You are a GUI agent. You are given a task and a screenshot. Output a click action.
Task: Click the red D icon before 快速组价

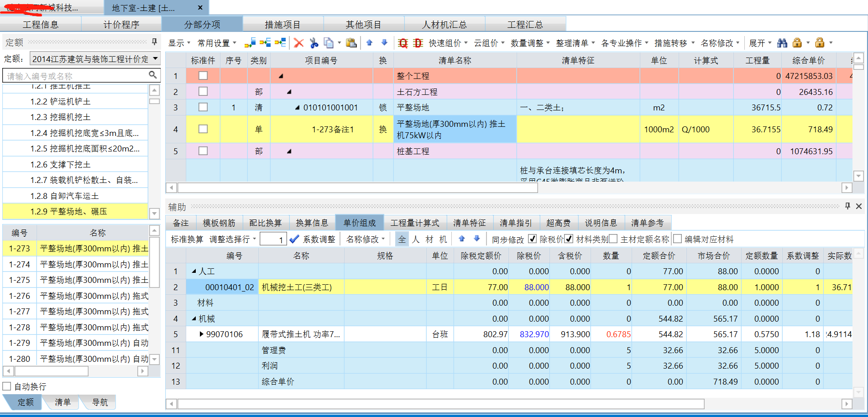[418, 43]
